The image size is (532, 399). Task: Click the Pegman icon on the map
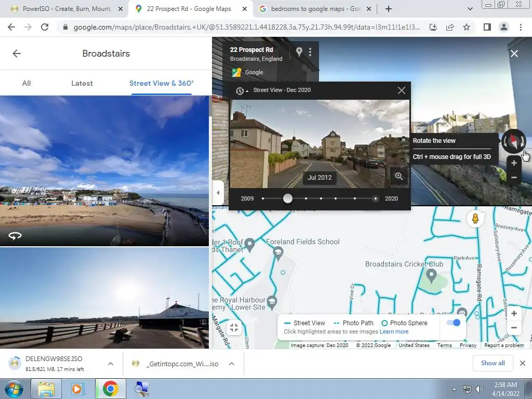(x=475, y=218)
